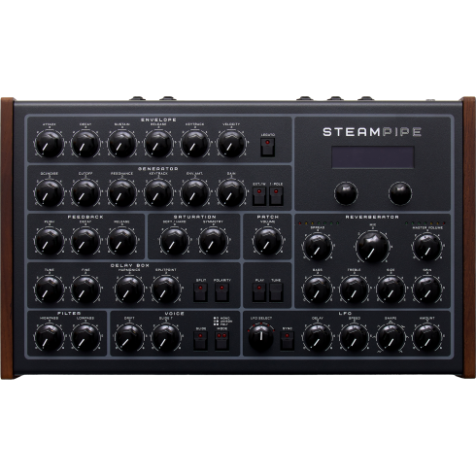The height and width of the screenshot is (476, 476).
Task: Toggle the LFO Sync switch
Action: [287, 341]
